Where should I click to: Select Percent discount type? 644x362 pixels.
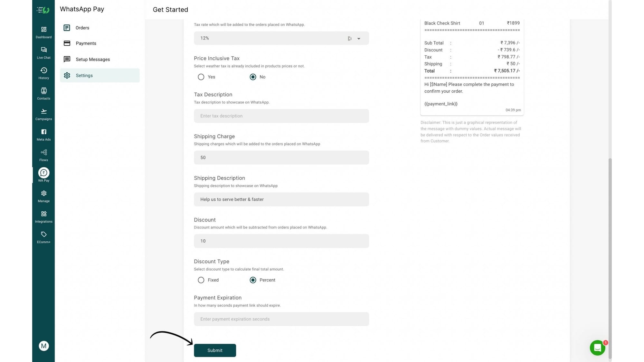[253, 280]
